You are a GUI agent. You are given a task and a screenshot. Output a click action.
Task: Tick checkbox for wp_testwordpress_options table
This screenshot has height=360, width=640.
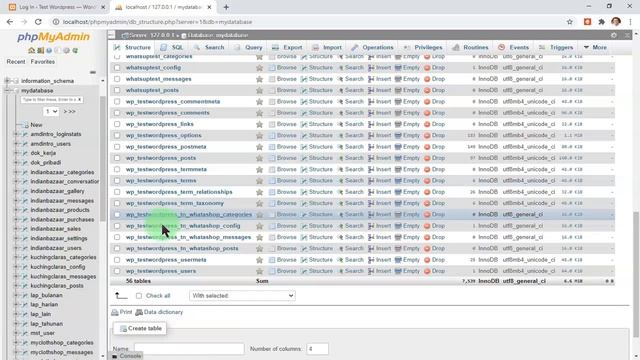pos(117,136)
